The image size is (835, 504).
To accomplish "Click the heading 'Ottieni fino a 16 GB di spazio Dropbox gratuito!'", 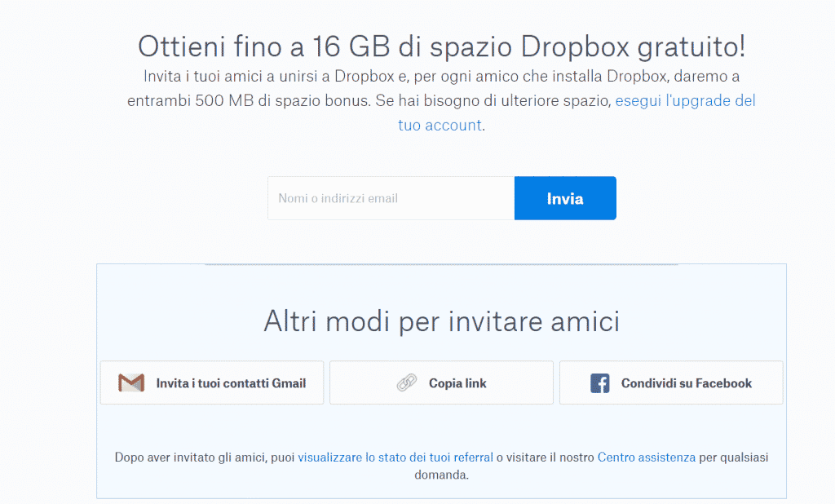I will (x=441, y=46).
